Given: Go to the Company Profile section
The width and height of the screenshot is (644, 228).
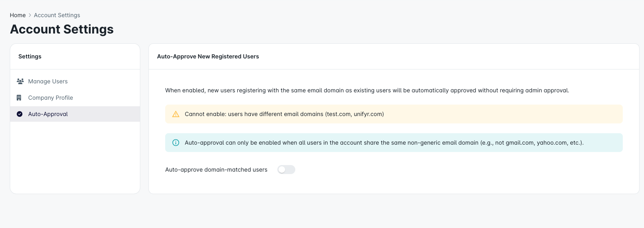Looking at the screenshot, I should click(51, 98).
